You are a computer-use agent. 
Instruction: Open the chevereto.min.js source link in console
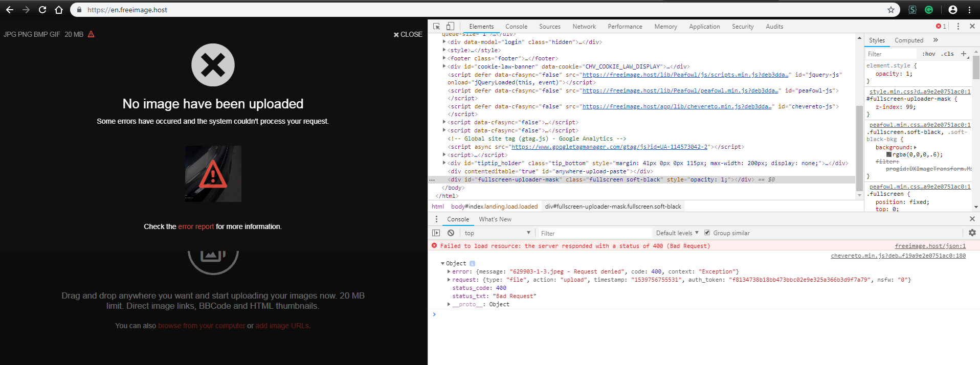pyautogui.click(x=898, y=256)
